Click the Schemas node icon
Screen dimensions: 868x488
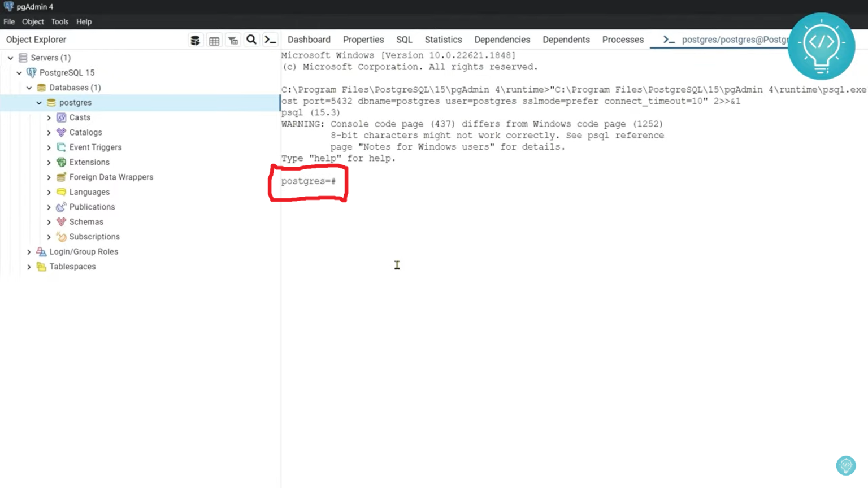(x=61, y=222)
